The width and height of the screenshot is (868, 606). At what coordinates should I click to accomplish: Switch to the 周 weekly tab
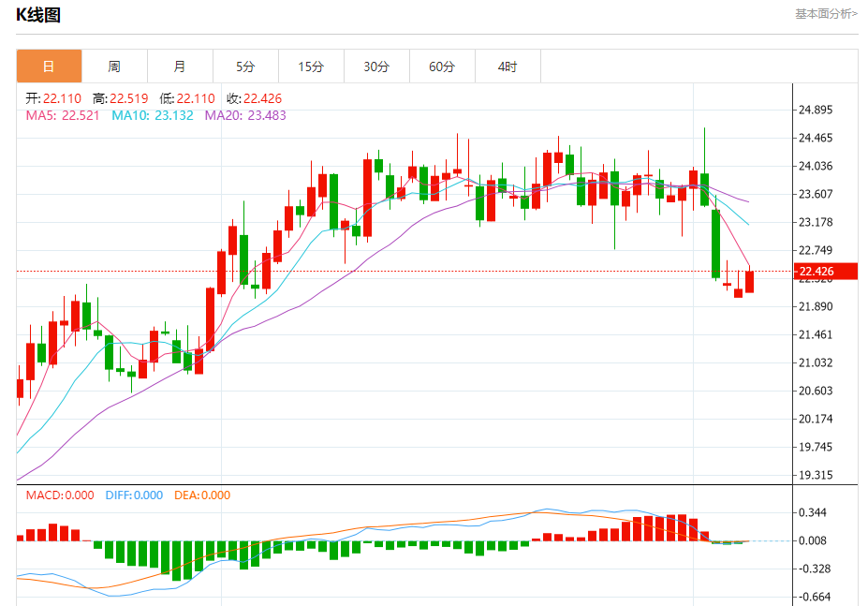[114, 67]
